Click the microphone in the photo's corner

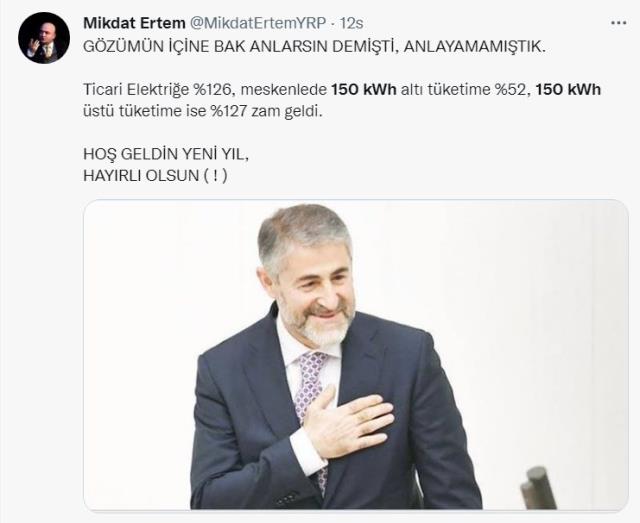coord(538,489)
